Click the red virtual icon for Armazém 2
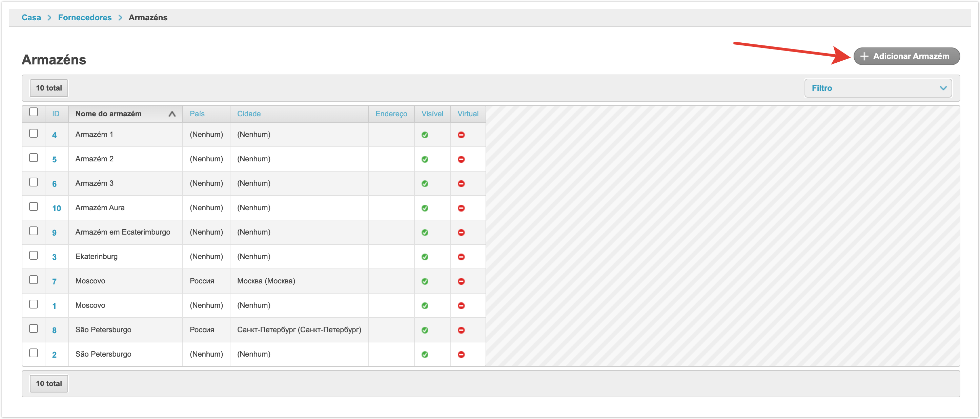980x419 pixels. (x=461, y=159)
